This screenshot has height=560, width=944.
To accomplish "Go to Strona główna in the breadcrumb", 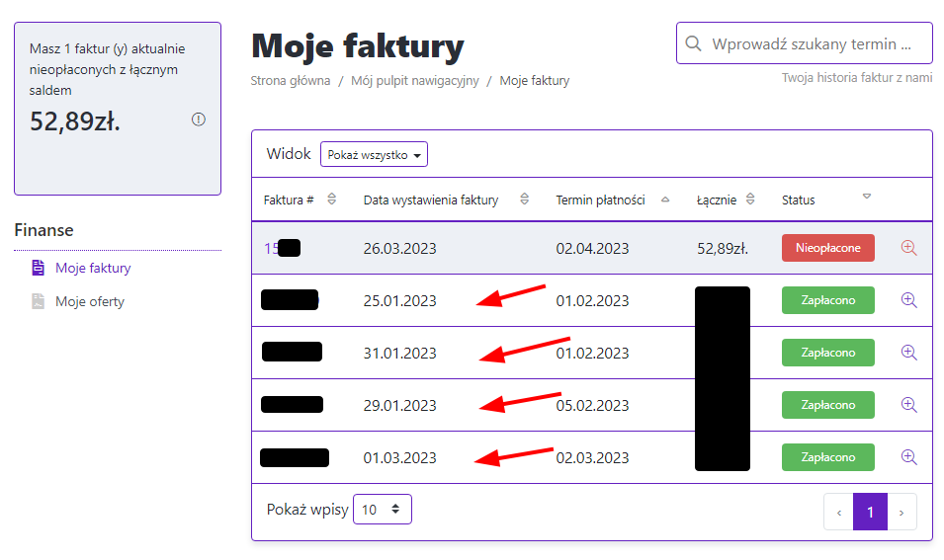I will pyautogui.click(x=291, y=81).
